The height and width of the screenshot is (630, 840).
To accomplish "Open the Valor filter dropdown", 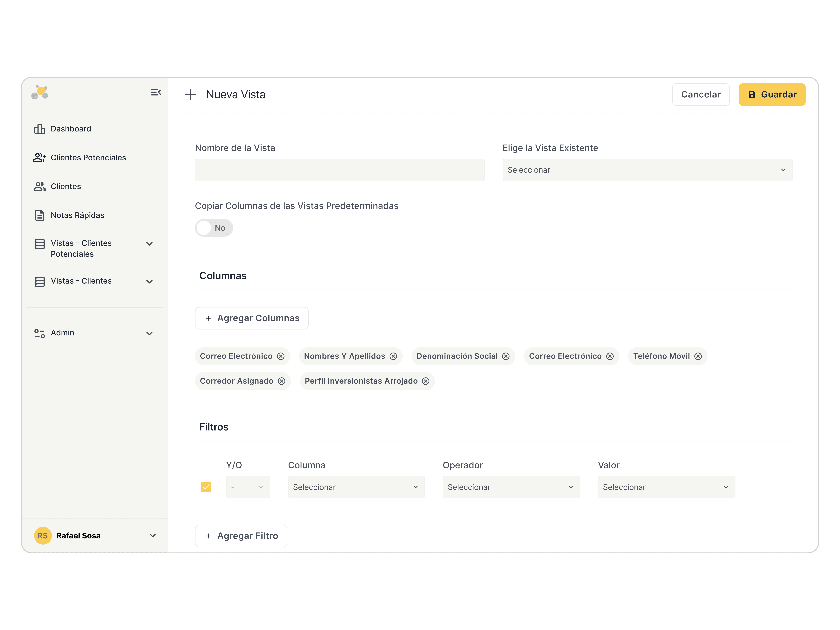I will [666, 487].
